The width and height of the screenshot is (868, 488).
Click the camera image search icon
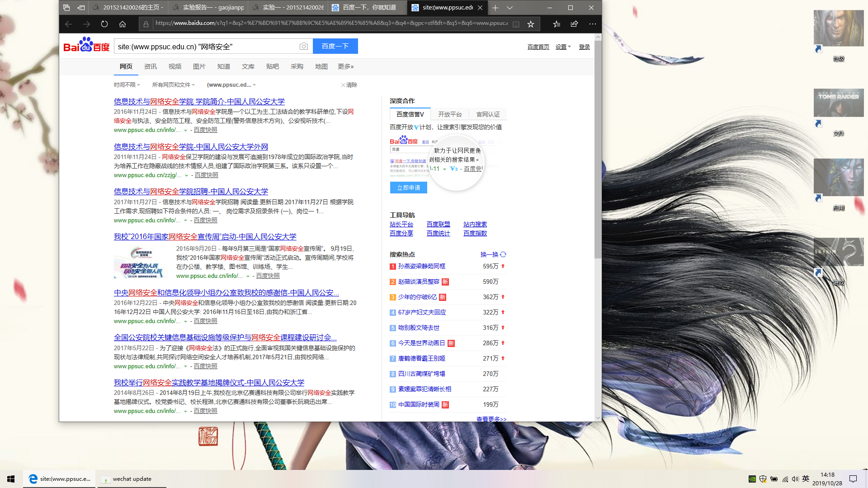tap(304, 46)
